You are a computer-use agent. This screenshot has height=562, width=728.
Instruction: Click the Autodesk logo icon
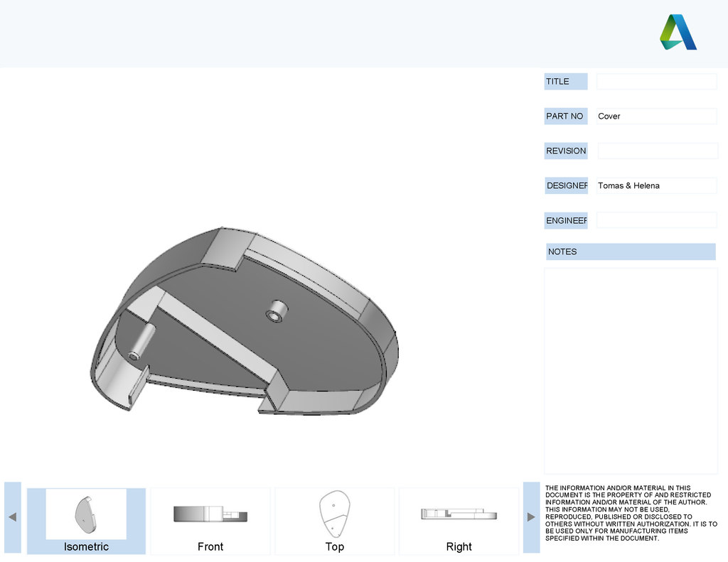tap(678, 33)
